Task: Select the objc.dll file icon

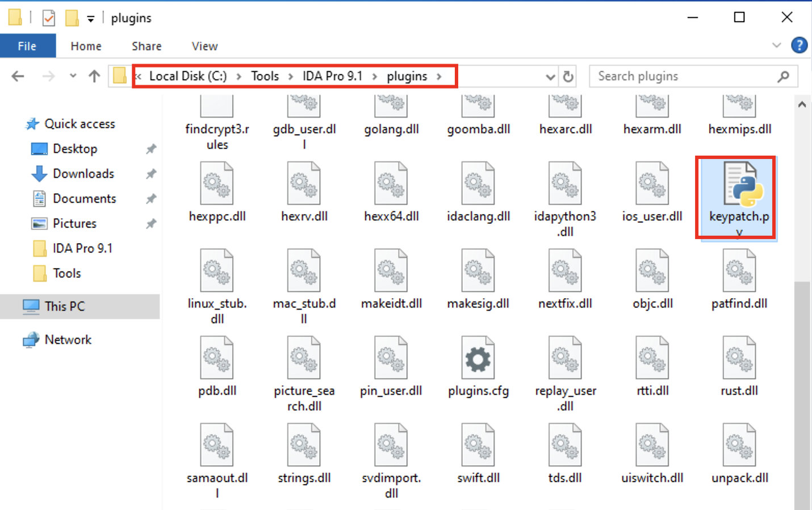Action: (x=652, y=270)
